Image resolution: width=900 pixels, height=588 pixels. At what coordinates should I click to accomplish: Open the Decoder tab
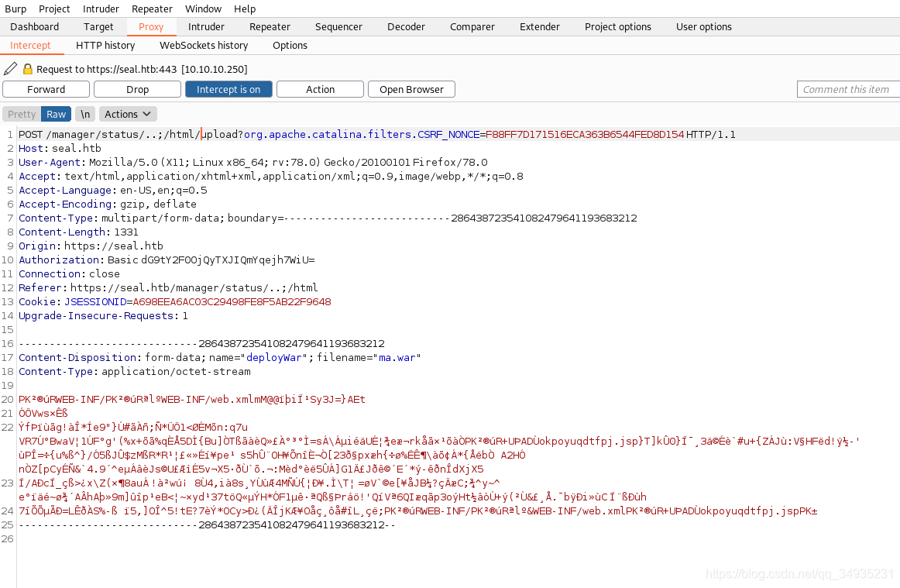(x=406, y=26)
